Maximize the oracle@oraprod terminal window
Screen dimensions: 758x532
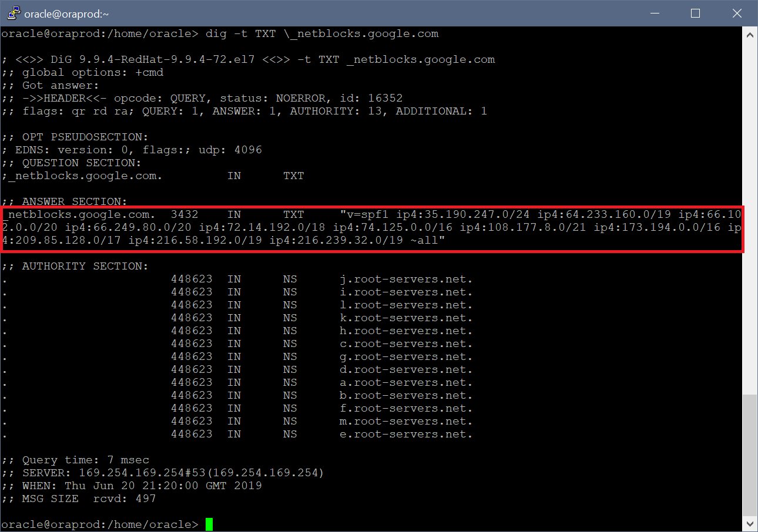[695, 13]
